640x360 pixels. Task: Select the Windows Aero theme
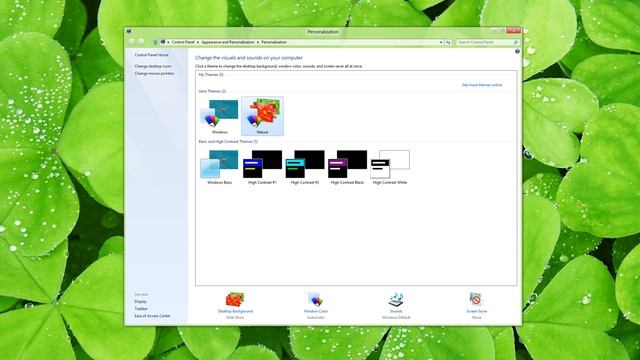click(x=219, y=116)
